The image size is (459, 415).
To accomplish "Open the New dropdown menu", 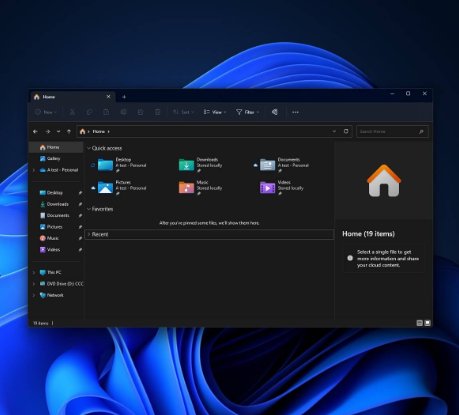I will pos(46,112).
